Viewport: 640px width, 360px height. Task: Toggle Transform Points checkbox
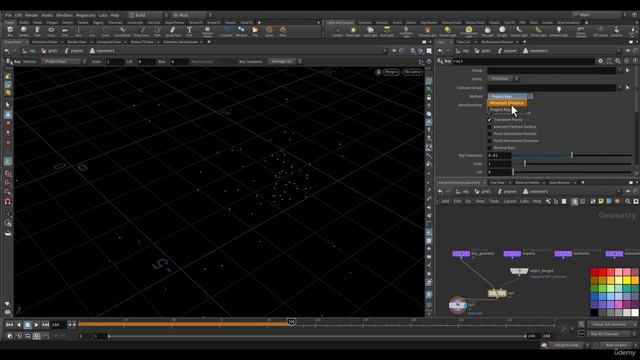coord(490,120)
